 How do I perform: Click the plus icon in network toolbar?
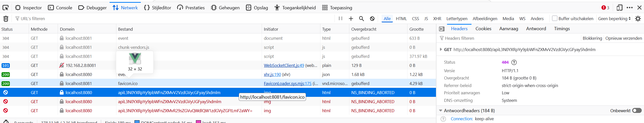click(351, 19)
